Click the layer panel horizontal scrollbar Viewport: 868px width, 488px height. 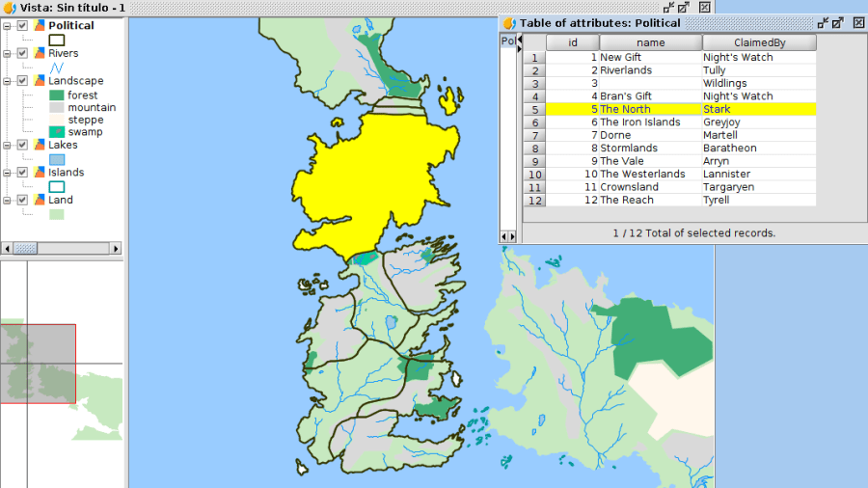(x=60, y=248)
